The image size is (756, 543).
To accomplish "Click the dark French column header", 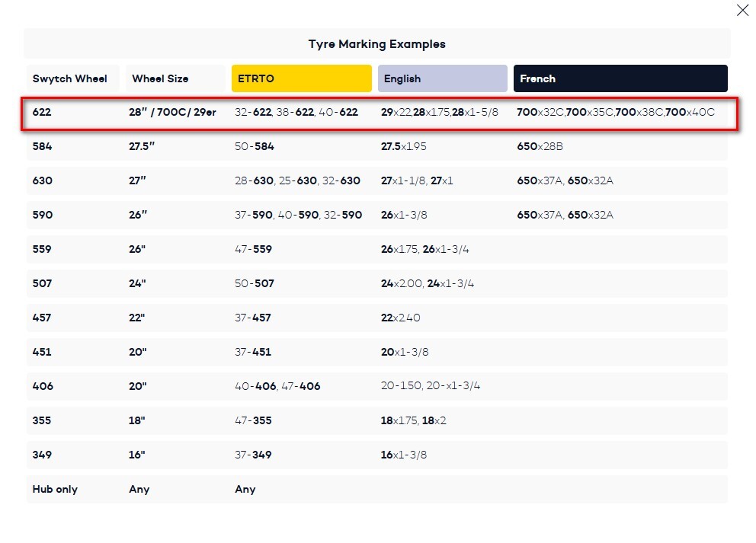I will click(x=620, y=78).
